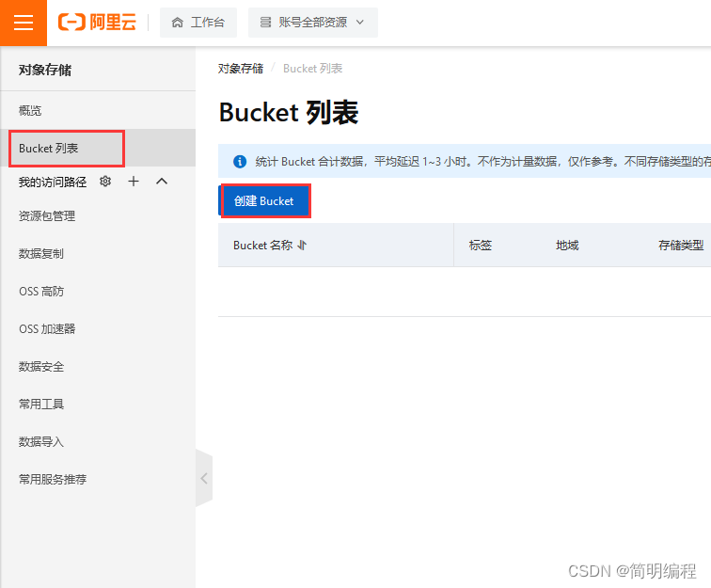This screenshot has height=588, width=711.
Task: Click the 标签 column header
Action: click(481, 246)
